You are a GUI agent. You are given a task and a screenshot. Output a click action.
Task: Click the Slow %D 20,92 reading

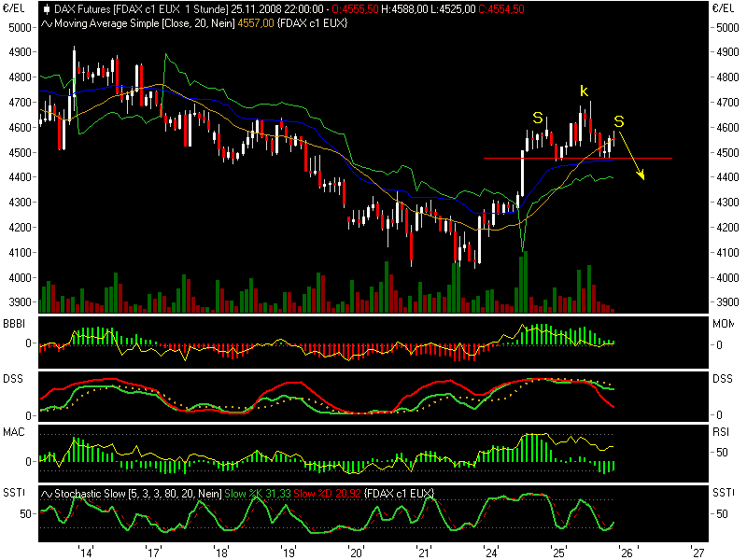coord(328,494)
